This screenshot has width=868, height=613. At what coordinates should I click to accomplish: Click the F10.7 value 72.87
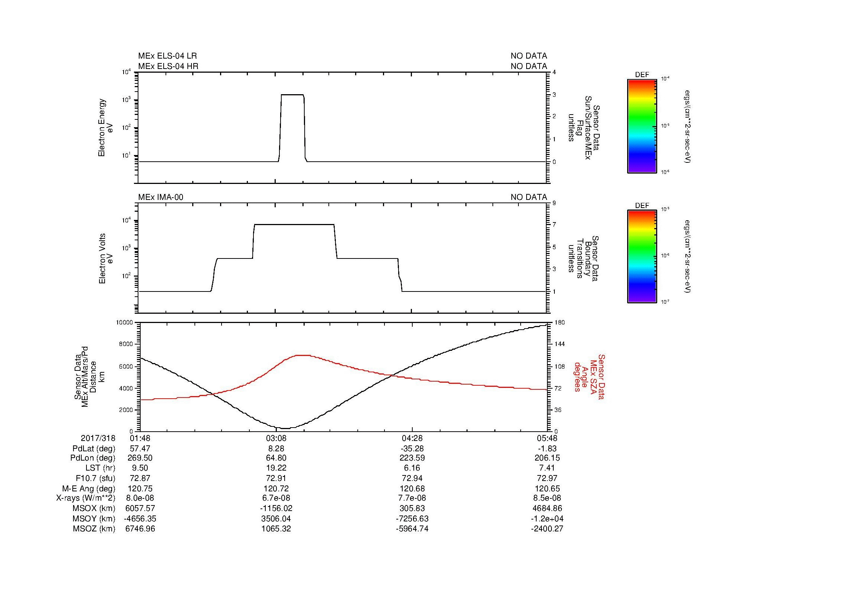(x=140, y=478)
